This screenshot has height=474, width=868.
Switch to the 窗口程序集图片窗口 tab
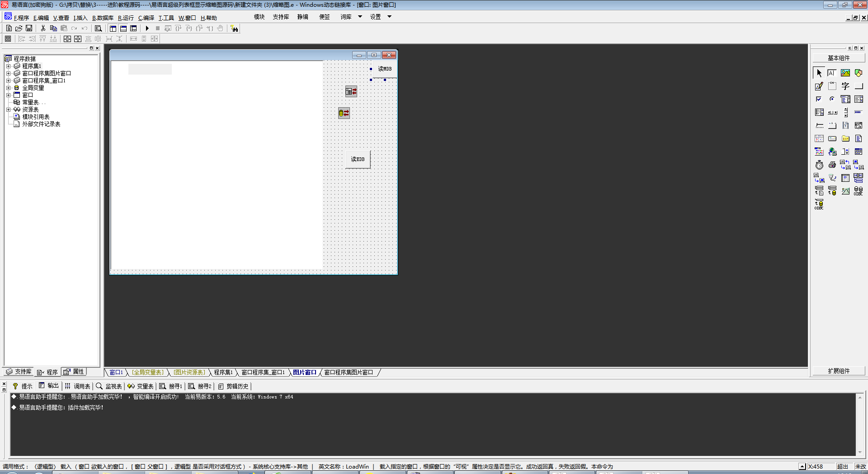pyautogui.click(x=349, y=372)
